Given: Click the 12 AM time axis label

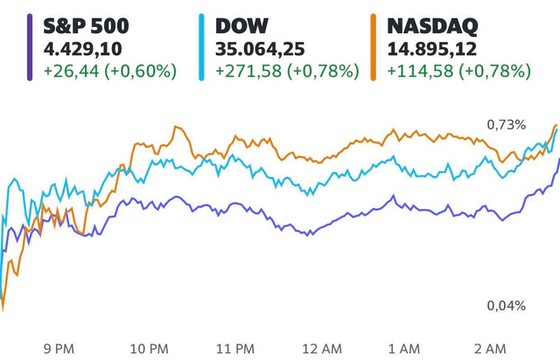Looking at the screenshot, I should pos(322,349).
